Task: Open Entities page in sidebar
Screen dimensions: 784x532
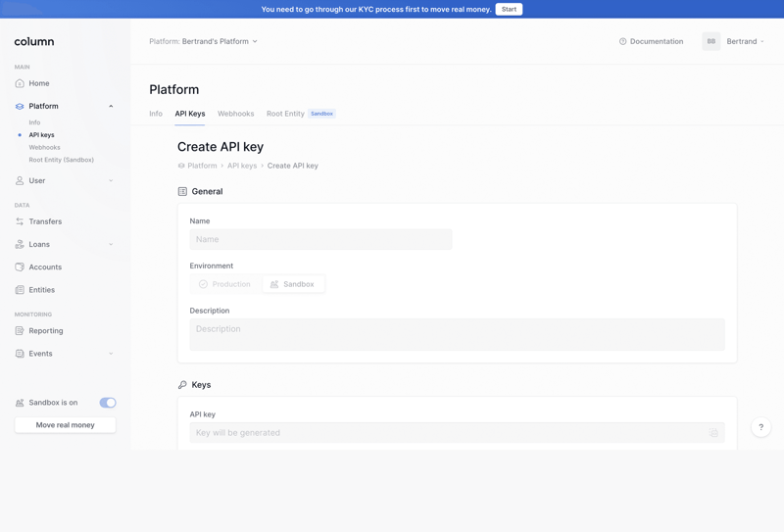Action: tap(42, 290)
